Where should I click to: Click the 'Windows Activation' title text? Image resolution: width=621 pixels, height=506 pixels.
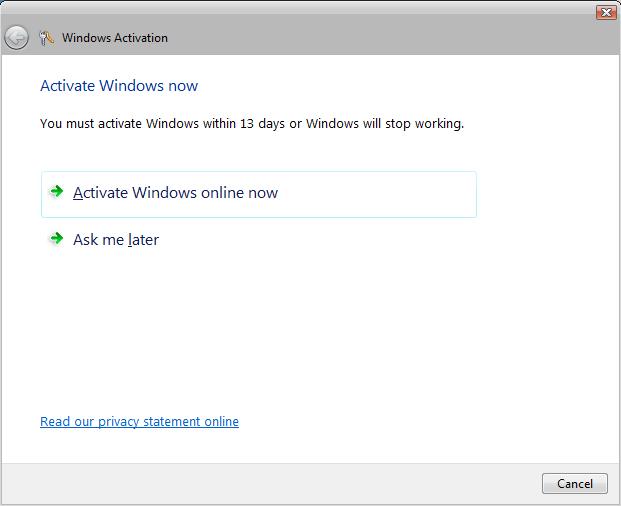tap(115, 38)
